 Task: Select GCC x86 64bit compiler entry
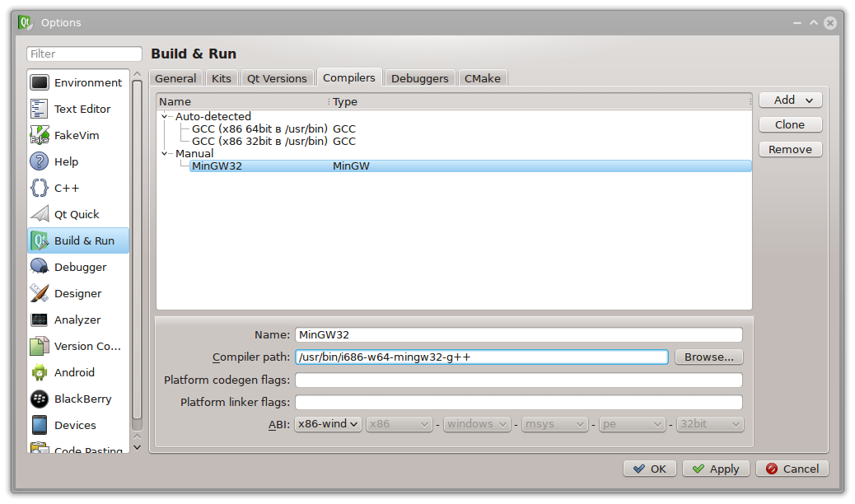tap(259, 129)
